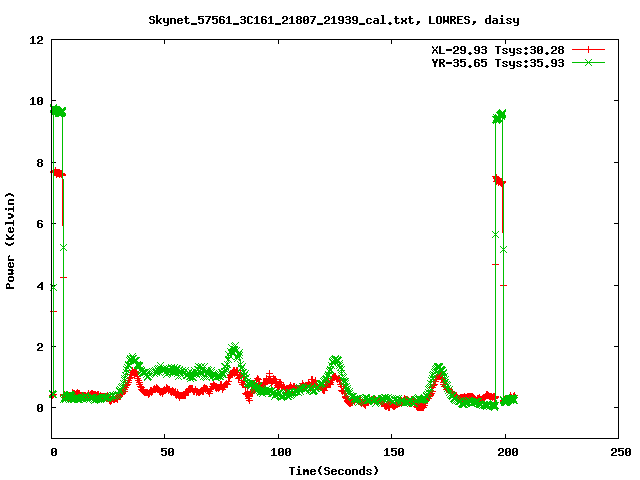Click the y-axis tick label 12
Image resolution: width=640 pixels, height=480 pixels.
(36, 40)
